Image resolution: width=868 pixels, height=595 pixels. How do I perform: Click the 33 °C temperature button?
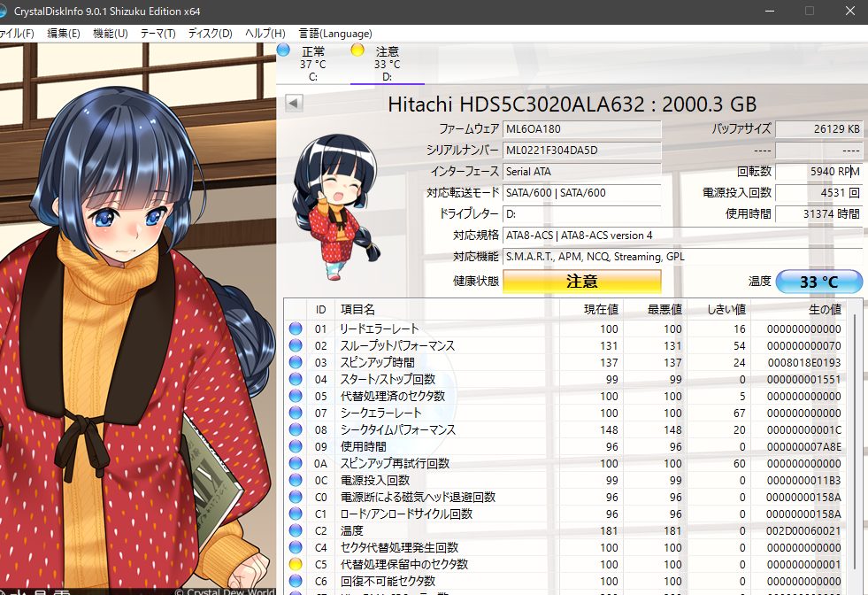[x=818, y=282]
